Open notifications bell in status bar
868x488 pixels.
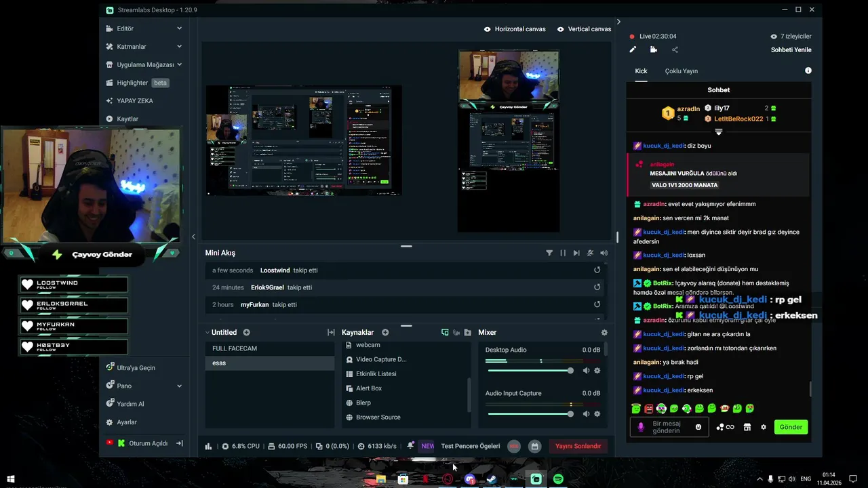click(410, 446)
